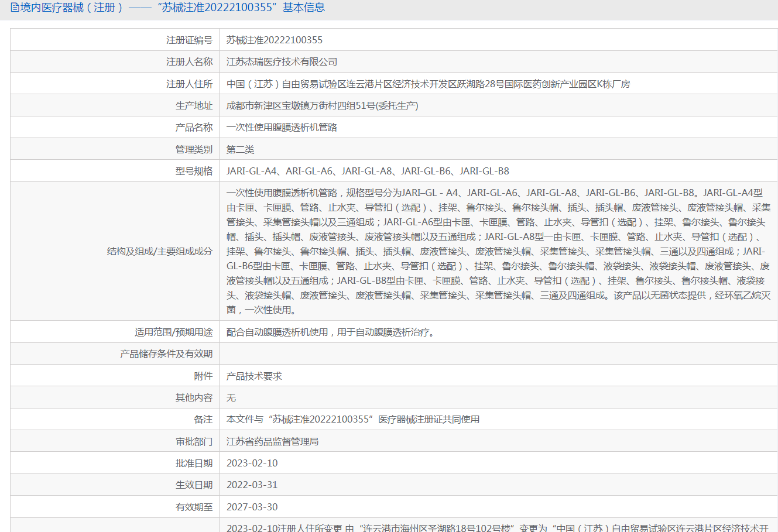Click the 生效日期 value 2022-03-31
The width and height of the screenshot is (778, 532).
252,485
